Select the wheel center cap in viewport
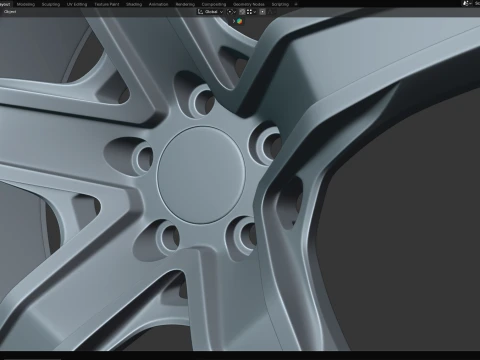Viewport: 480px width, 360px height. click(x=201, y=175)
